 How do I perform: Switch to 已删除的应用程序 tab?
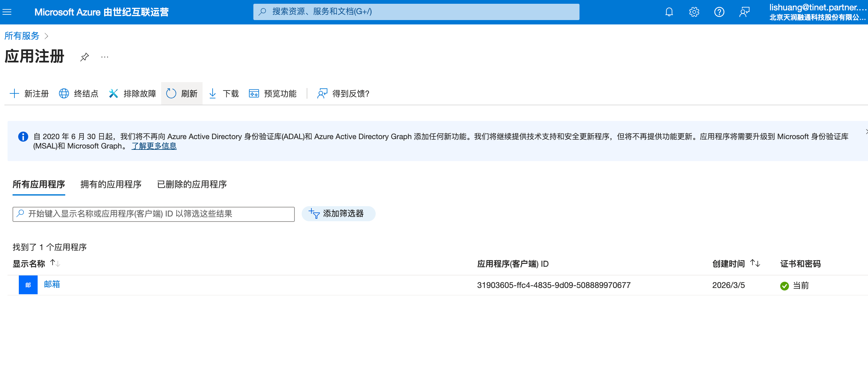coord(192,184)
